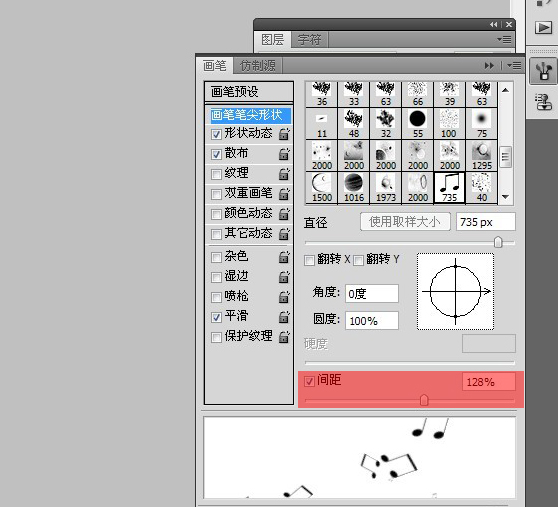The width and height of the screenshot is (558, 507).
Task: Click the 直径 diameter slider handle
Action: [498, 242]
